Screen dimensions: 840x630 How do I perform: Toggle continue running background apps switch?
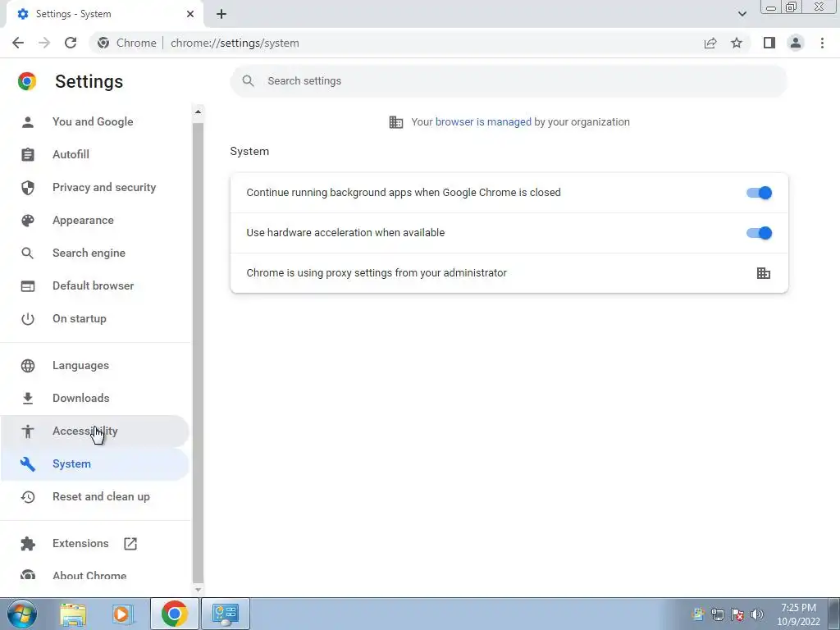759,193
